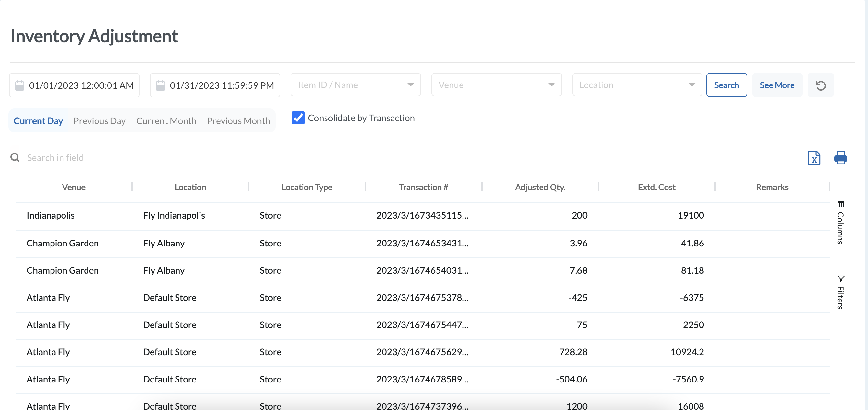868x410 pixels.
Task: Open the Excel export icon
Action: coord(815,158)
